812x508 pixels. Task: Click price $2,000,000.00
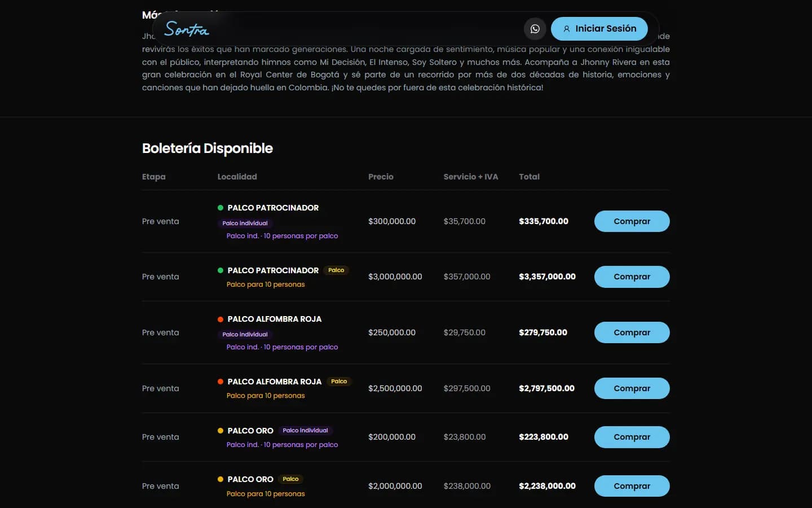pyautogui.click(x=395, y=486)
